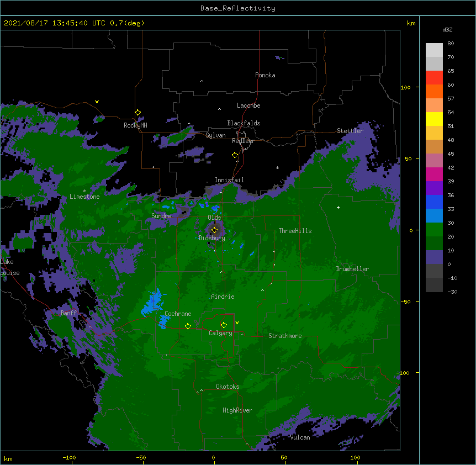
Task: Click the 100 tick on bottom axis
Action: point(355,457)
